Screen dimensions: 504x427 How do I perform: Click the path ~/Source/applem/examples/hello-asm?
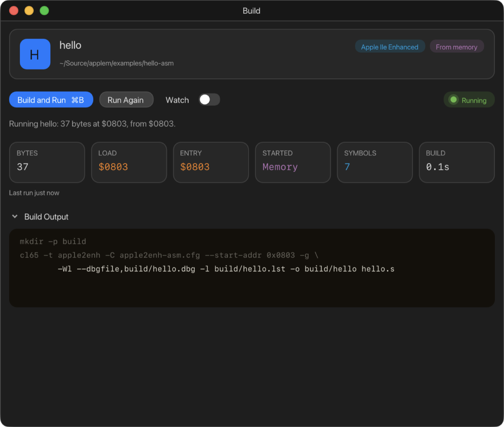click(x=117, y=63)
